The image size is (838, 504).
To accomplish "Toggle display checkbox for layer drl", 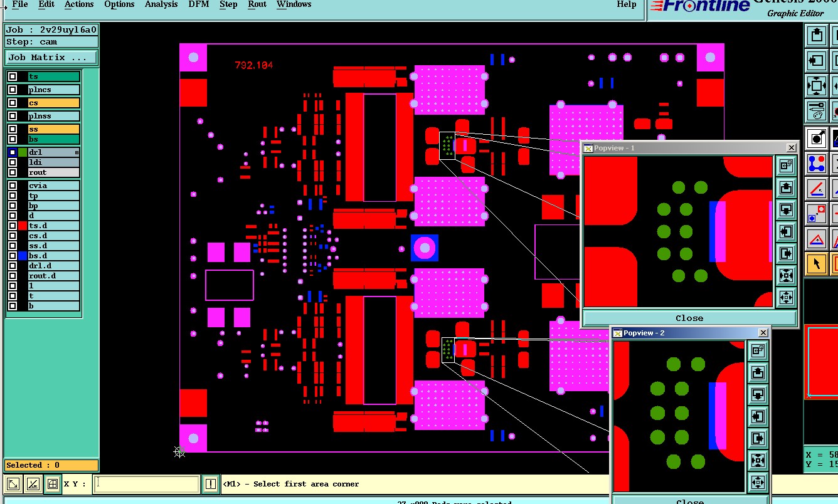I will (13, 152).
